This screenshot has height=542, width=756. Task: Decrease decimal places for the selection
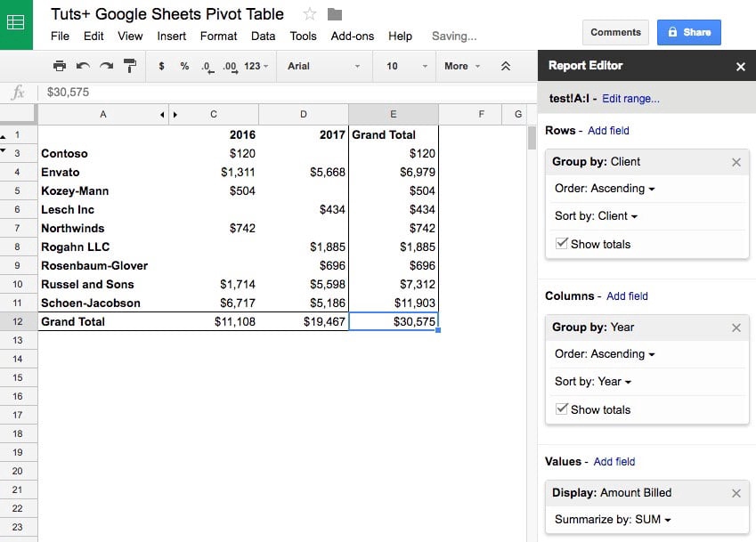click(205, 66)
